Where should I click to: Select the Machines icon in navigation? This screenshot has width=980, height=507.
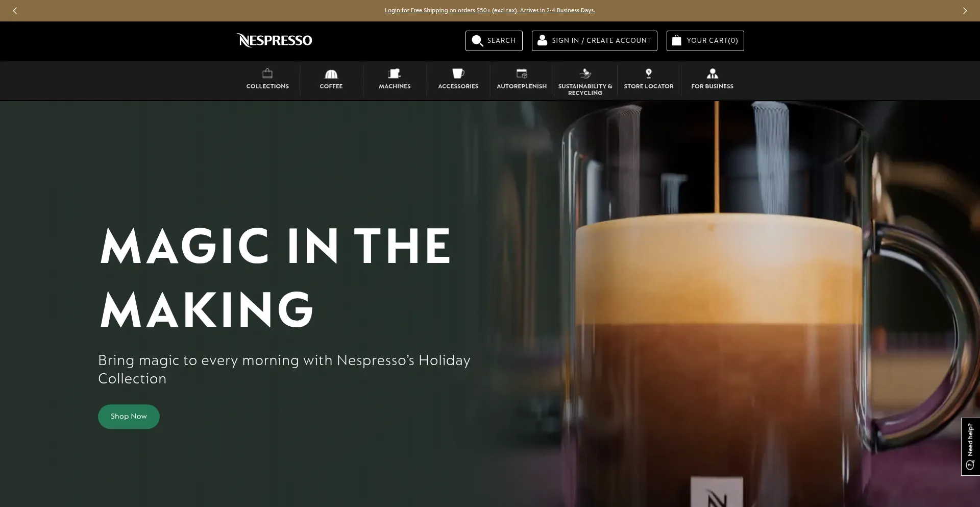[x=394, y=74]
